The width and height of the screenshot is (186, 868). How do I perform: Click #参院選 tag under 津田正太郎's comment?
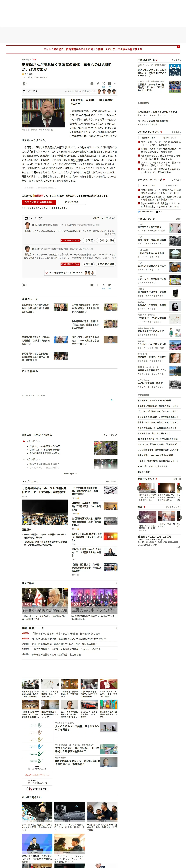tap(89, 241)
